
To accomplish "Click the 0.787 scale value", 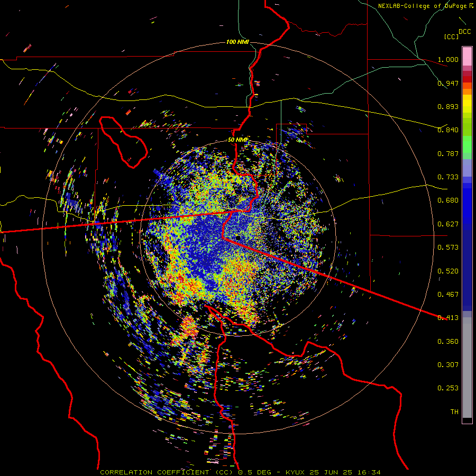I will click(x=448, y=153).
